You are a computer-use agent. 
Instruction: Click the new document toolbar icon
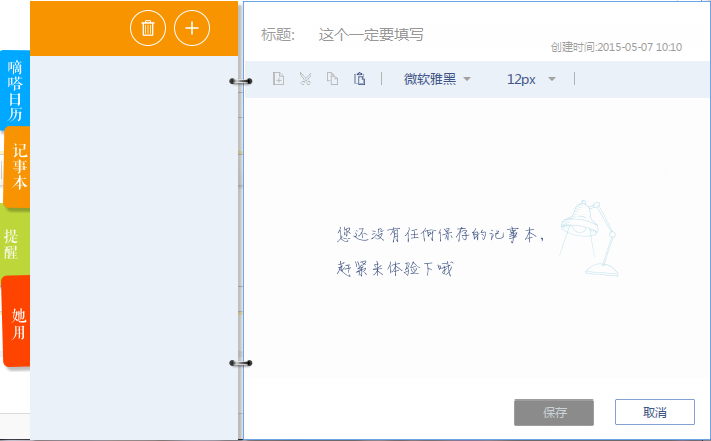tap(279, 79)
